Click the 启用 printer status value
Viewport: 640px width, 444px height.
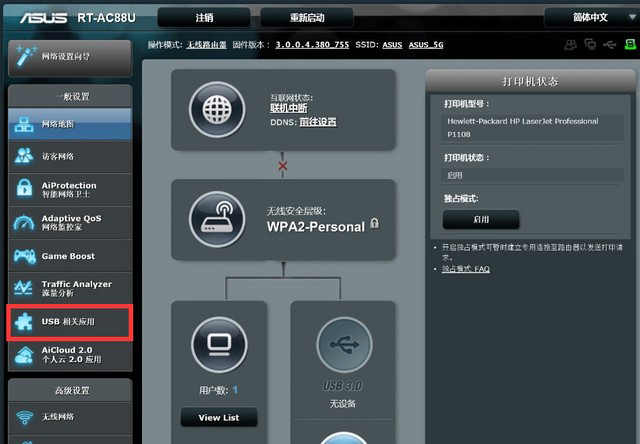pyautogui.click(x=454, y=175)
